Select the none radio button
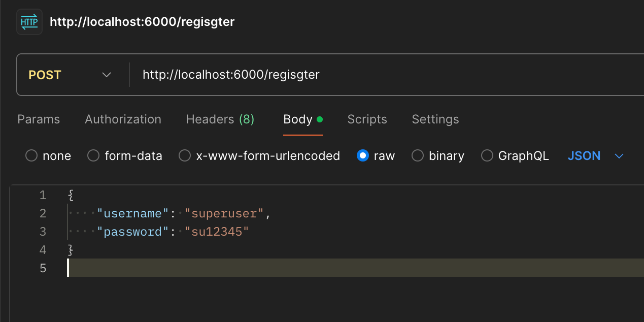644x322 pixels. pos(31,156)
